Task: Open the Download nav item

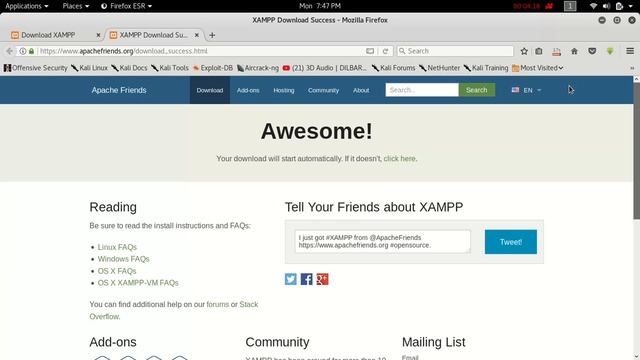Action: coord(210,90)
